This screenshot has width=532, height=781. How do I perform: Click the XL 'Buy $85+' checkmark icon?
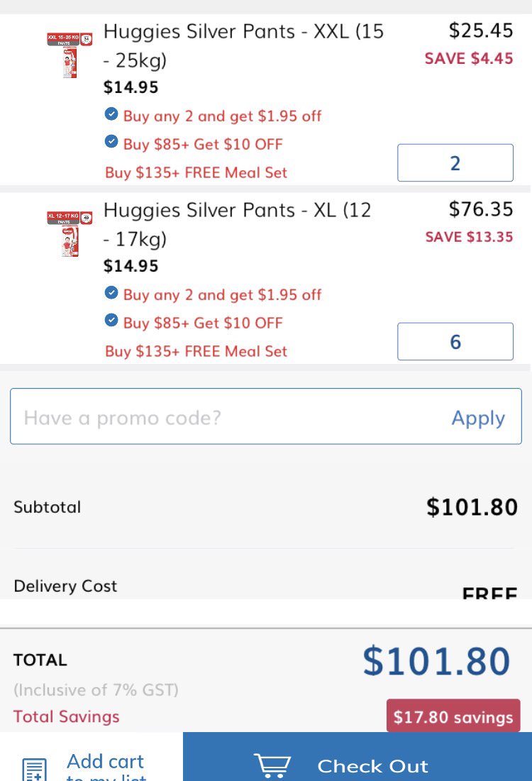pyautogui.click(x=111, y=321)
